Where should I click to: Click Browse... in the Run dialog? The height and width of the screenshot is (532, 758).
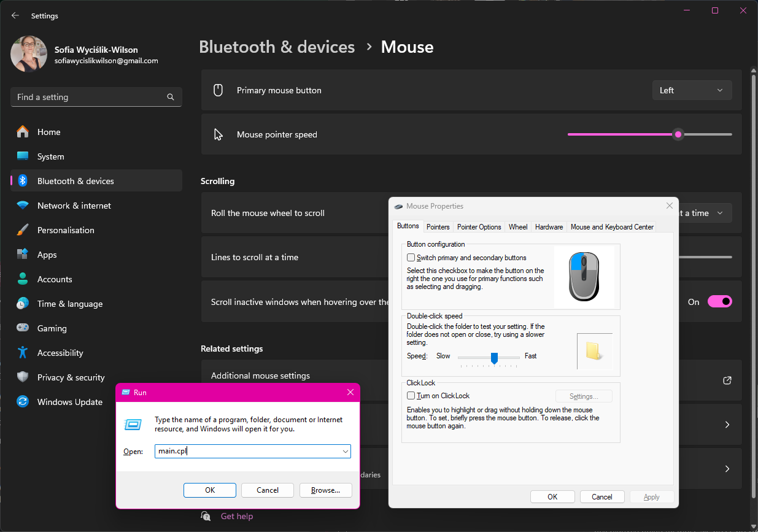pos(325,490)
